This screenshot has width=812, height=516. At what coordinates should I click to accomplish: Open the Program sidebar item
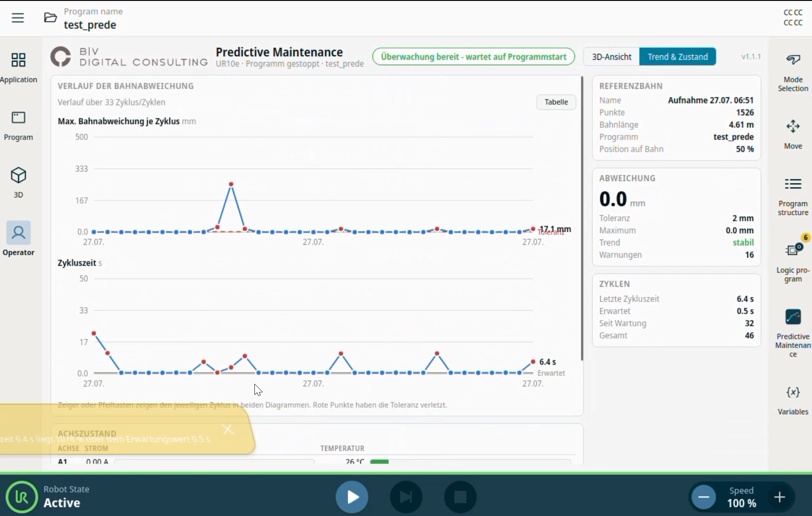19,126
